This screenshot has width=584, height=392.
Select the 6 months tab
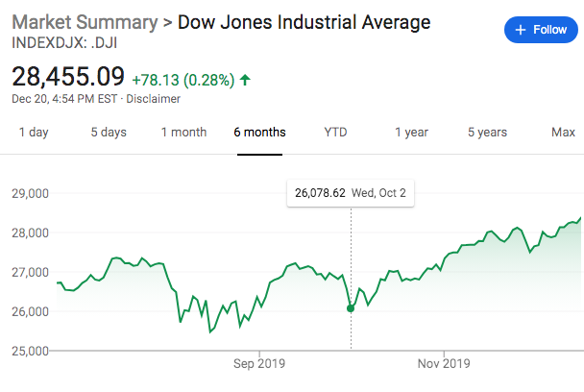point(259,133)
